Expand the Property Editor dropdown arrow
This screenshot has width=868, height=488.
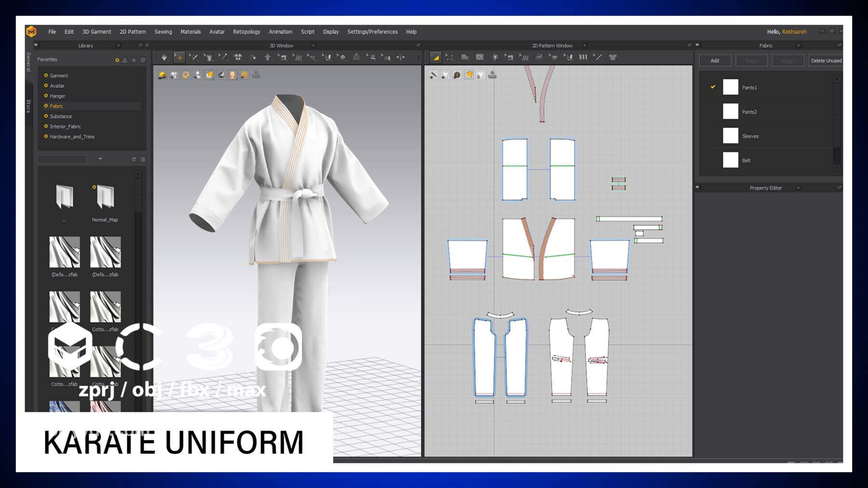click(798, 188)
